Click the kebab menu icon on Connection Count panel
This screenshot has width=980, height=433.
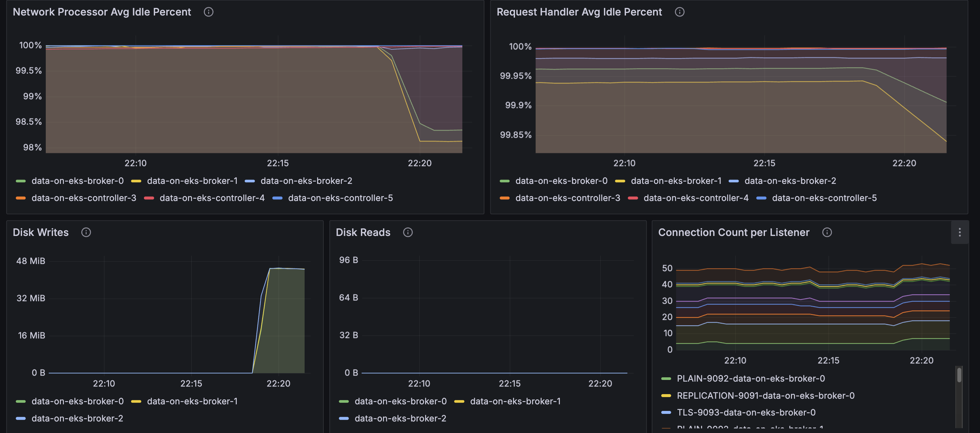960,232
